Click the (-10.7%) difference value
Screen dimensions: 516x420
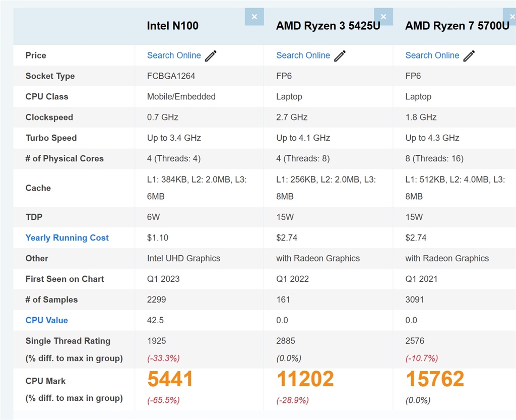[x=422, y=358]
